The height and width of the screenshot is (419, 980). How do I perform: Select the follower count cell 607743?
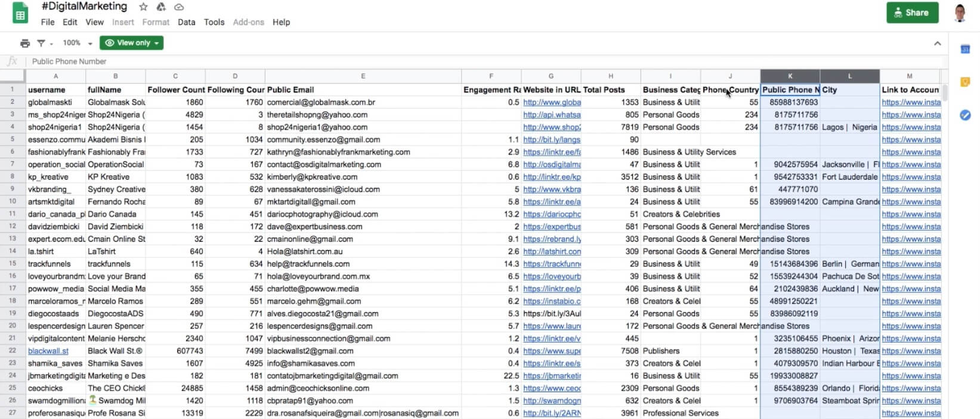coord(175,351)
